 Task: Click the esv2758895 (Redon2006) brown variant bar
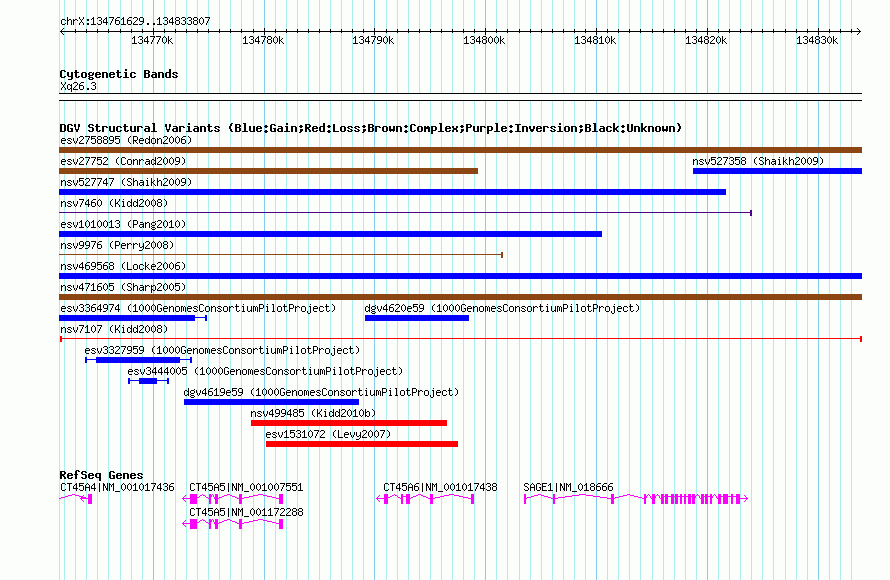coord(460,150)
